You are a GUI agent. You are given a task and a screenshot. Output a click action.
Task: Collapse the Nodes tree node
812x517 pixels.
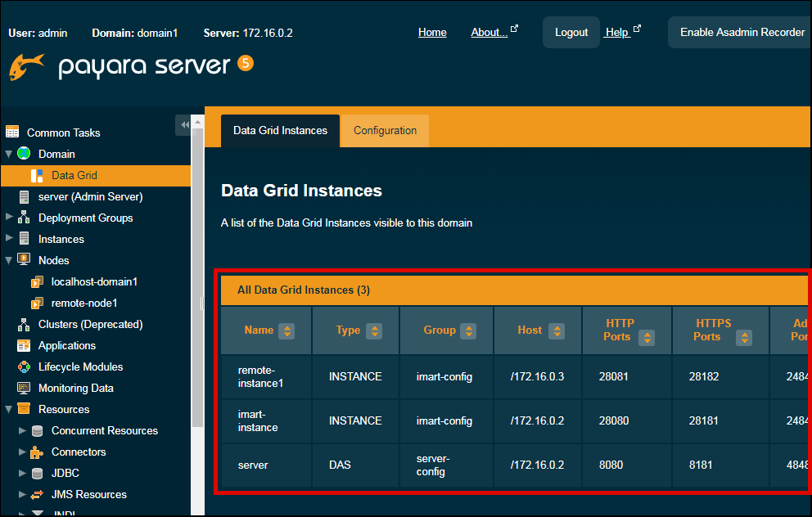pos(7,260)
